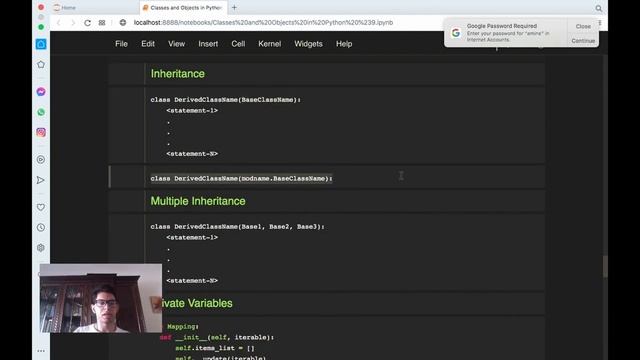
Task: Reload the notebook page
Action: [87, 23]
